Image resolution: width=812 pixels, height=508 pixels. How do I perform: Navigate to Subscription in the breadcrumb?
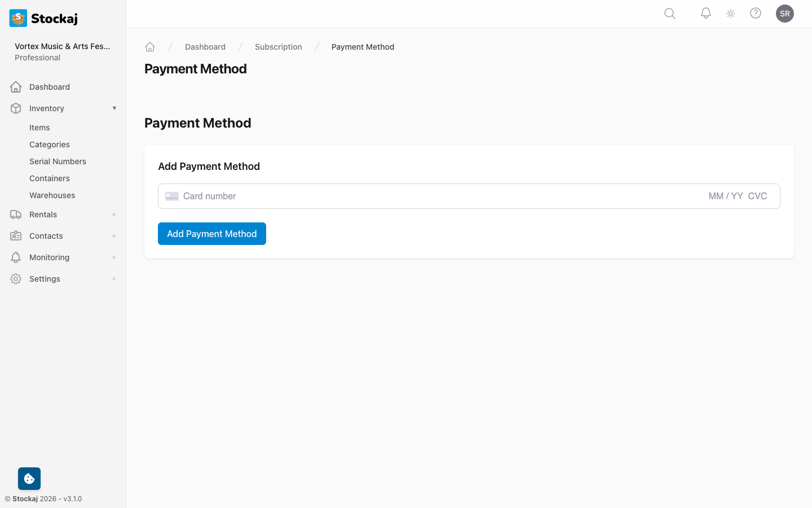[x=279, y=47]
